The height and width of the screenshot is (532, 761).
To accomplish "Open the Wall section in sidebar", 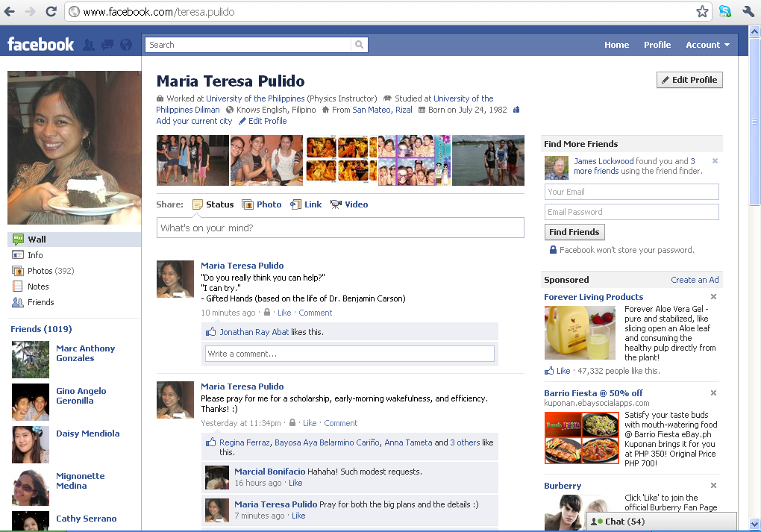I will tap(75, 240).
